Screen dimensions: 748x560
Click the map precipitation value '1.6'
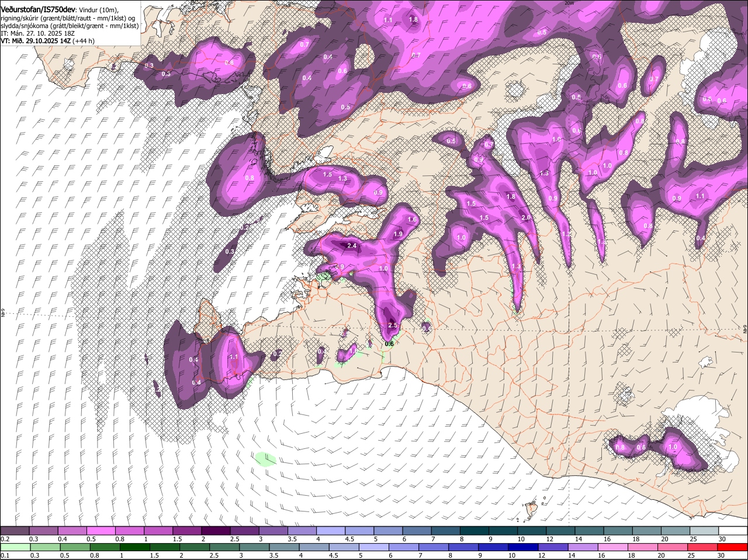[412, 219]
